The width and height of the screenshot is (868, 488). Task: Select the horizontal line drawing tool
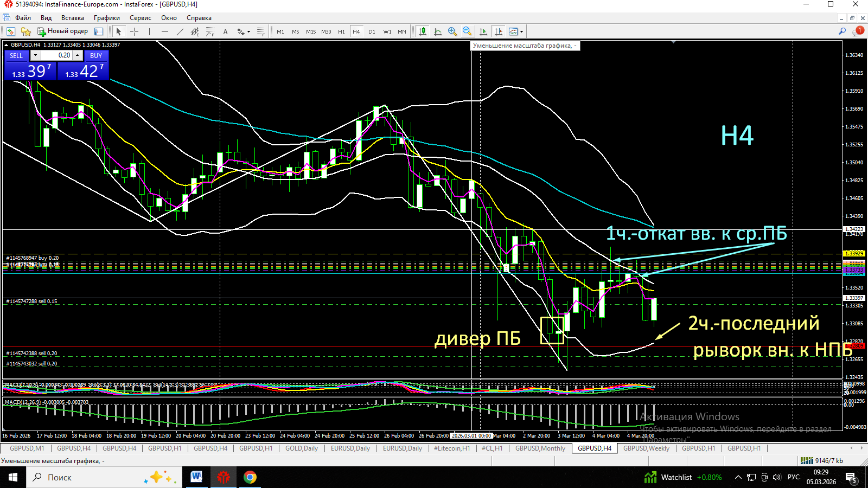click(164, 31)
